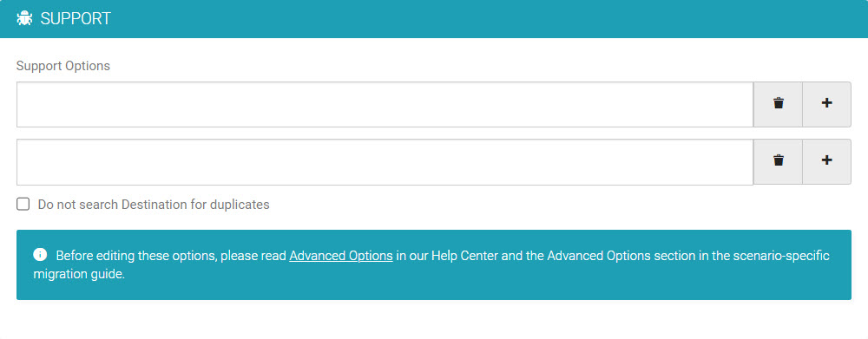Click the 'Do not search Destination for duplicates' label
868x339 pixels.
(x=154, y=205)
